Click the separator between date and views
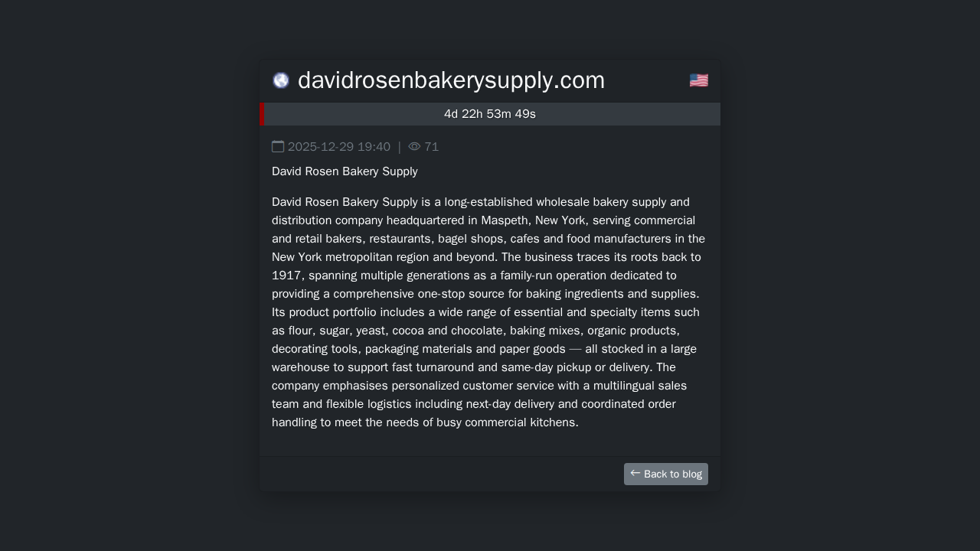The image size is (980, 551). [x=399, y=147]
